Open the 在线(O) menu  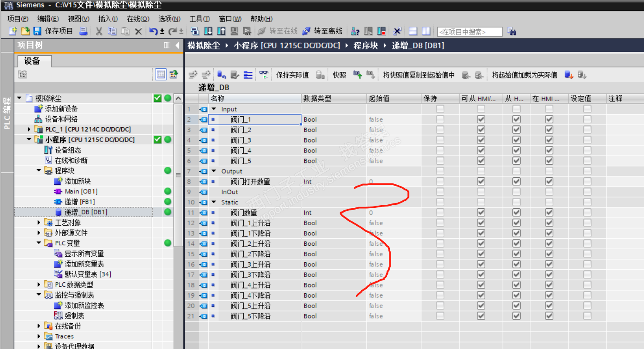138,19
